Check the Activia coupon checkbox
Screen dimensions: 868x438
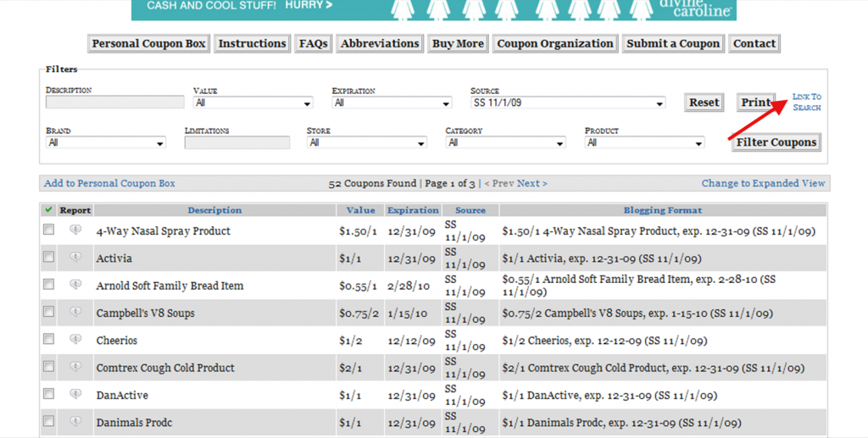(x=48, y=258)
